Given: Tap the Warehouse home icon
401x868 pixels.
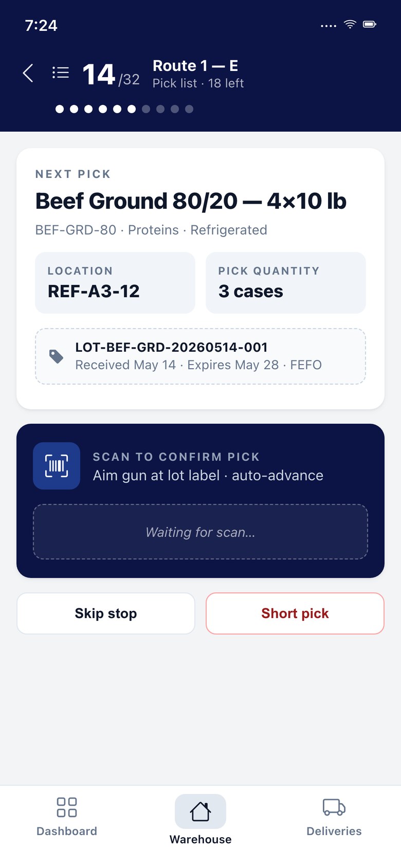Looking at the screenshot, I should [x=200, y=811].
